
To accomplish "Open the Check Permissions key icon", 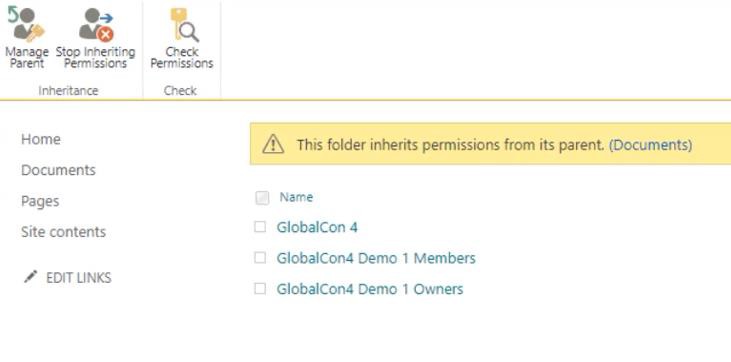I will click(183, 25).
